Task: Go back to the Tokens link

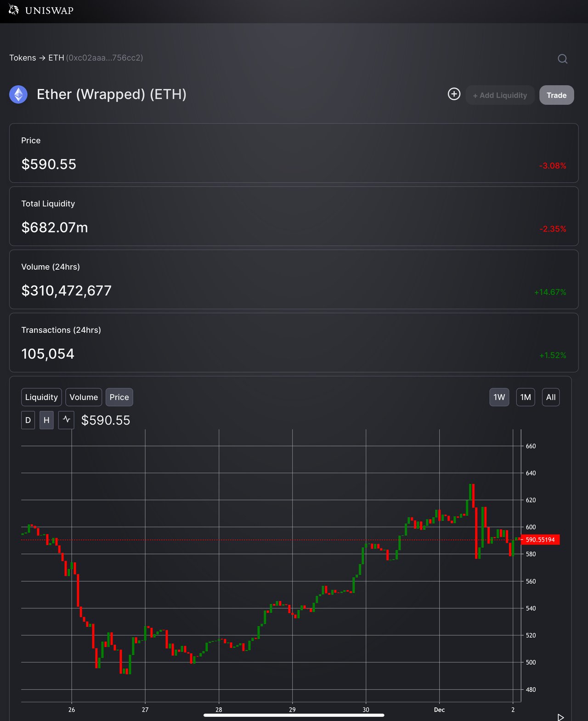Action: (x=23, y=58)
